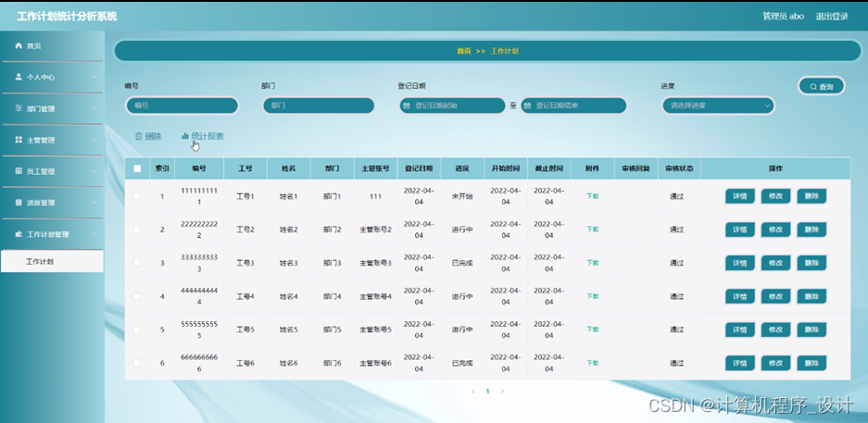Download attachment 下载 in row 3
This screenshot has height=423, width=868.
coord(592,263)
